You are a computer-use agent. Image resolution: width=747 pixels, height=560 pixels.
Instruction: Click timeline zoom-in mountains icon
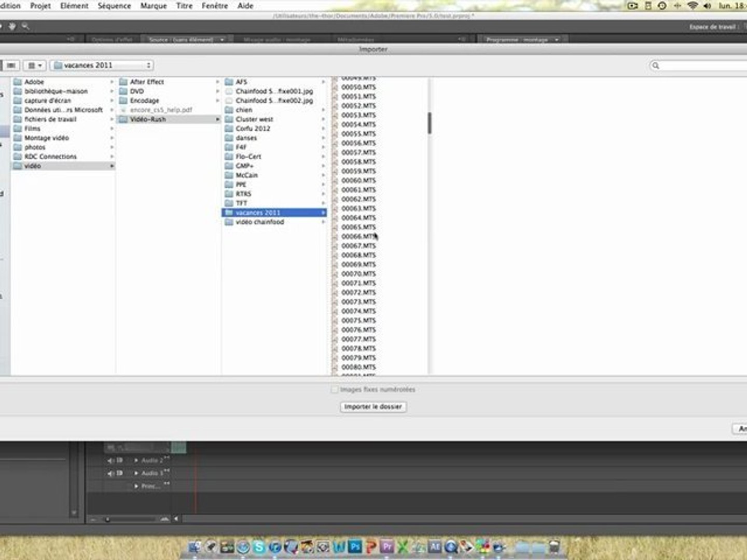click(x=164, y=519)
